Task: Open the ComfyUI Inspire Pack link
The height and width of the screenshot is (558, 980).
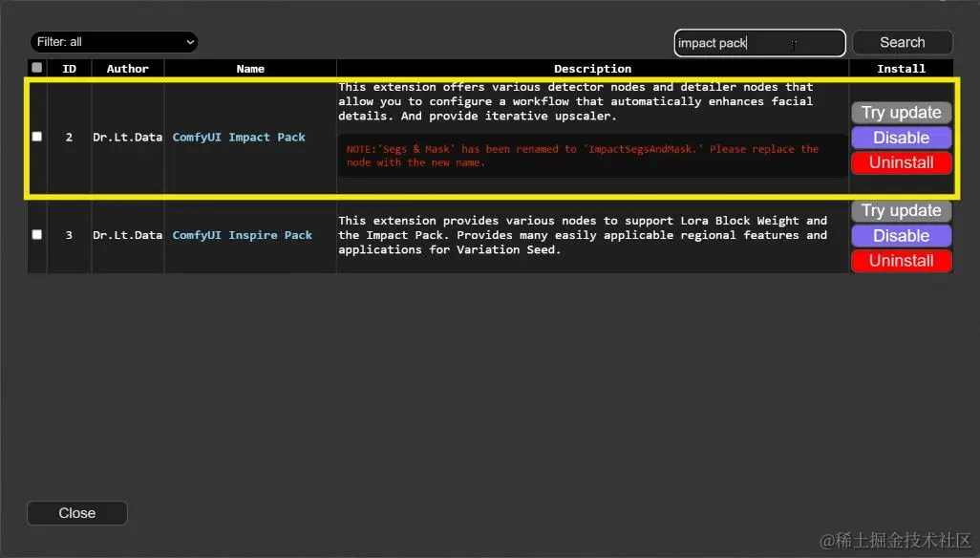Action: tap(242, 235)
